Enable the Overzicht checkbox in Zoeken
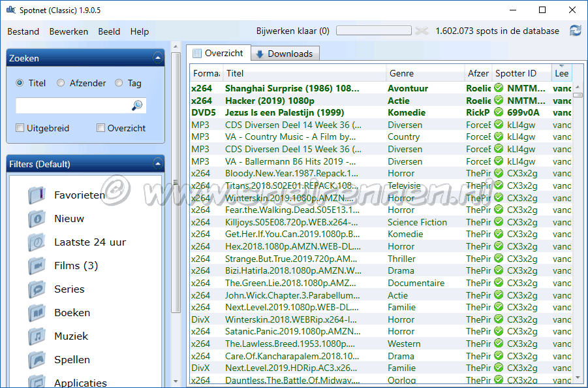 tap(101, 128)
